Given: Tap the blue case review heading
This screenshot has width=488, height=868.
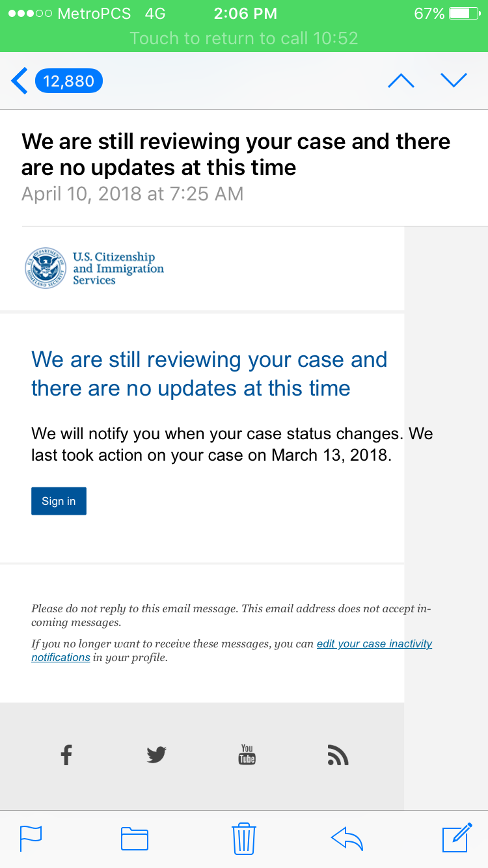Looking at the screenshot, I should (x=209, y=373).
